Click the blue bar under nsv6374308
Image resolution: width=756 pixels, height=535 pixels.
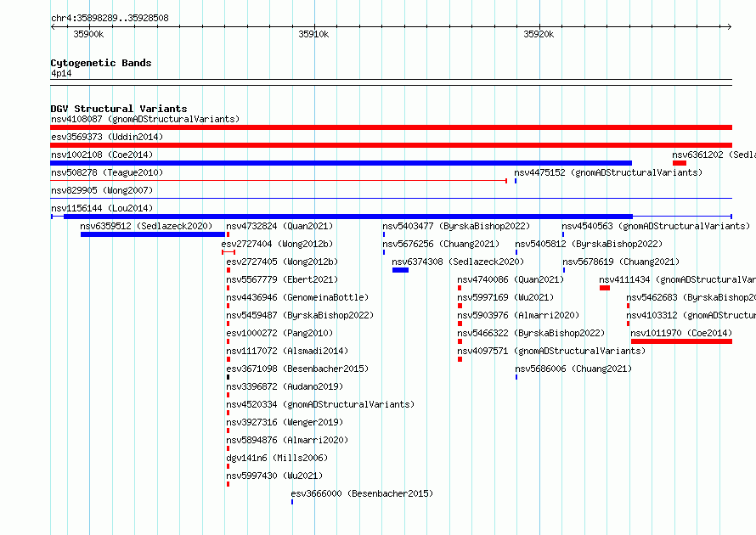pos(400,270)
